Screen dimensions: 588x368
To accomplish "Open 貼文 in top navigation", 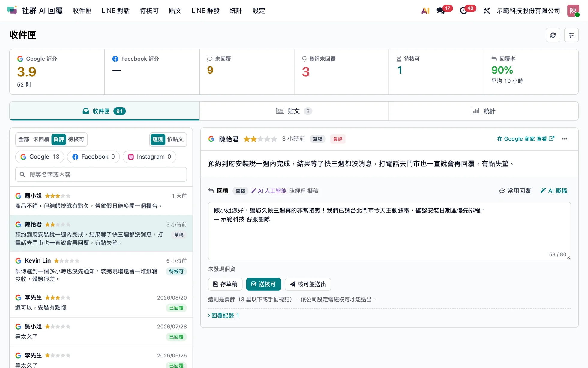I will [x=175, y=11].
